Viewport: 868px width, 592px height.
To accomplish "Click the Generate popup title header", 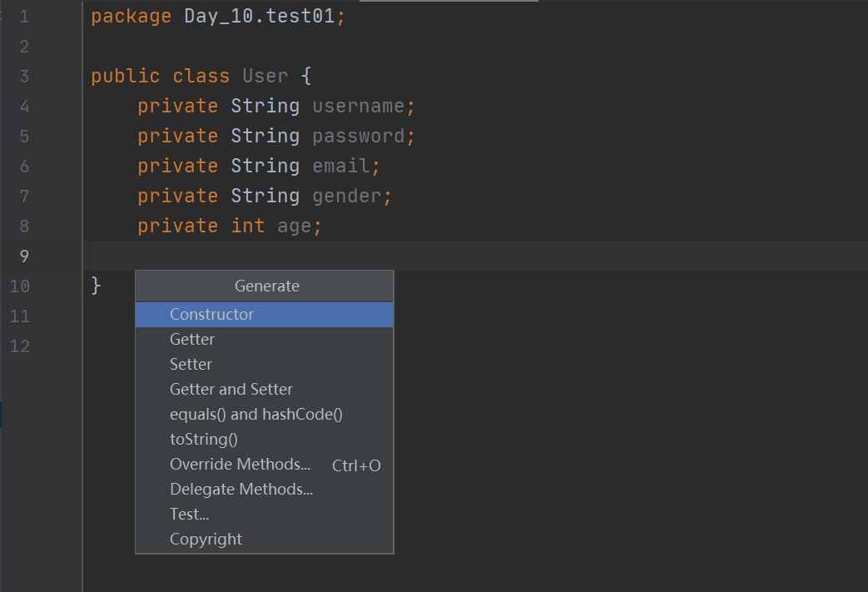I will tap(266, 286).
